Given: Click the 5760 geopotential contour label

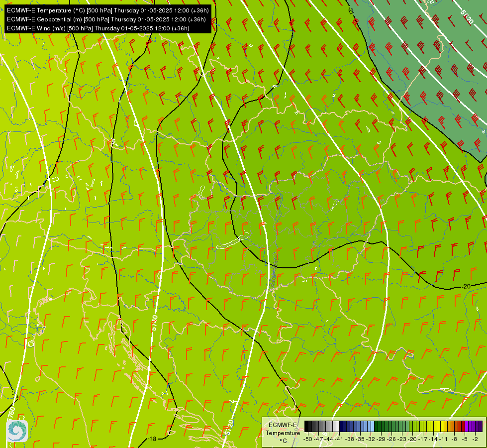Looking at the screenshot, I should 10,414.
